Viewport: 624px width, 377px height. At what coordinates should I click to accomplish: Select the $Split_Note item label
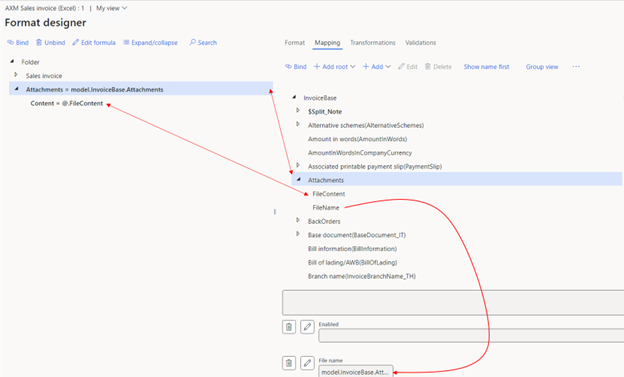click(x=325, y=112)
